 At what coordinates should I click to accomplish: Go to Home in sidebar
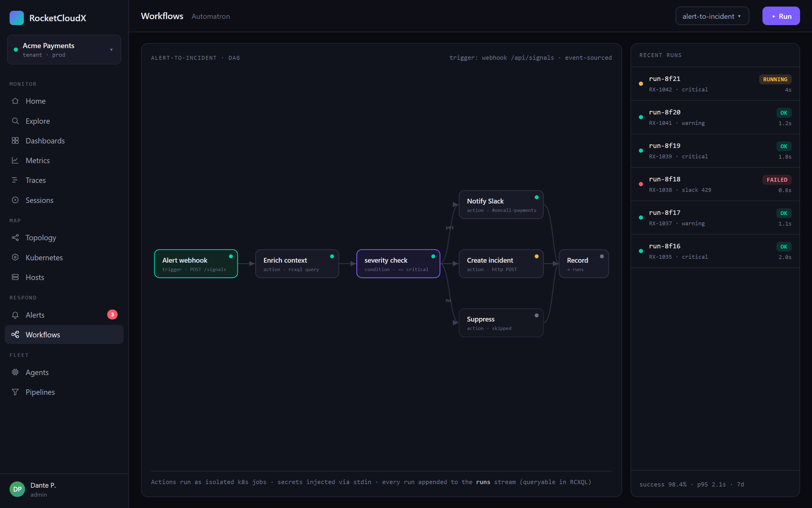click(64, 101)
